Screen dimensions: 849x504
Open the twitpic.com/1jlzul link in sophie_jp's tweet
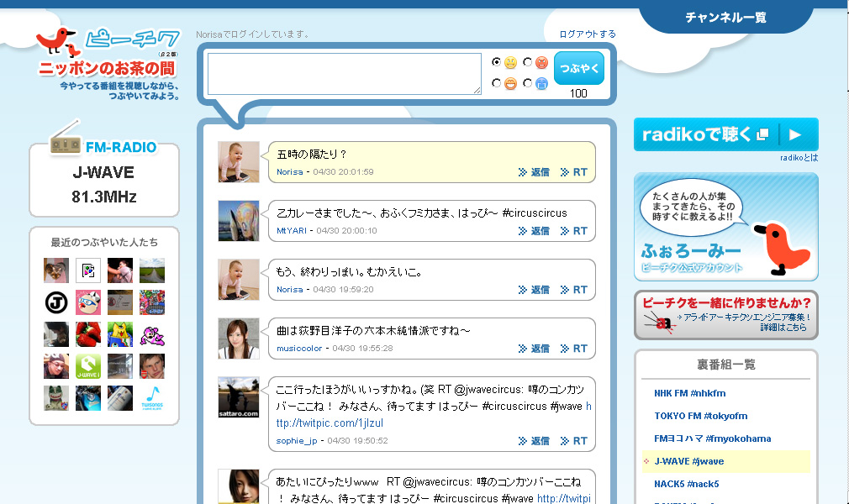[x=330, y=423]
